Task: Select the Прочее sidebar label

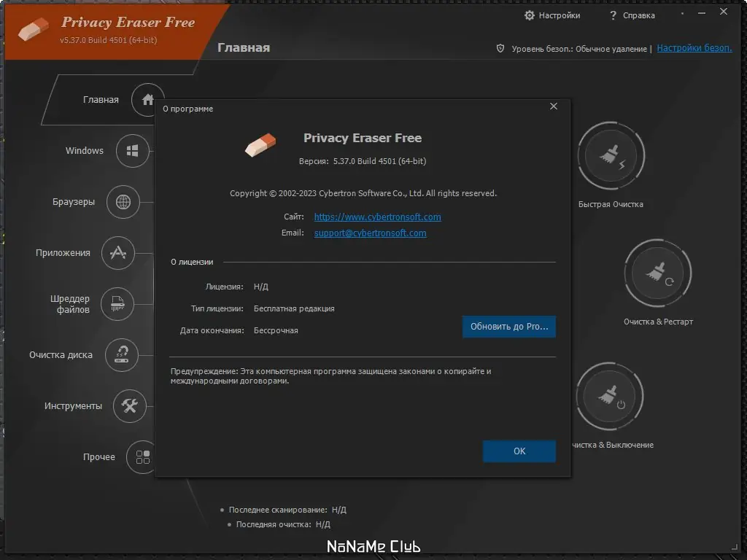Action: 99,456
